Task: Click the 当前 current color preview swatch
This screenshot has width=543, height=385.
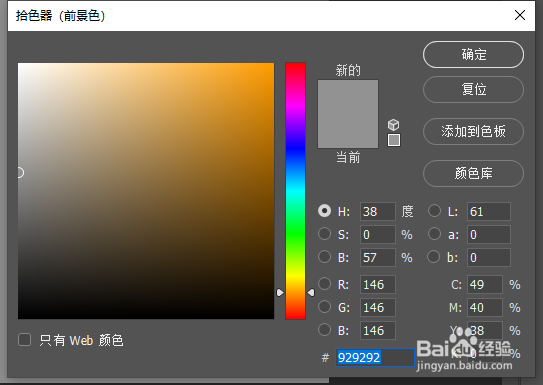Action: coord(348,131)
